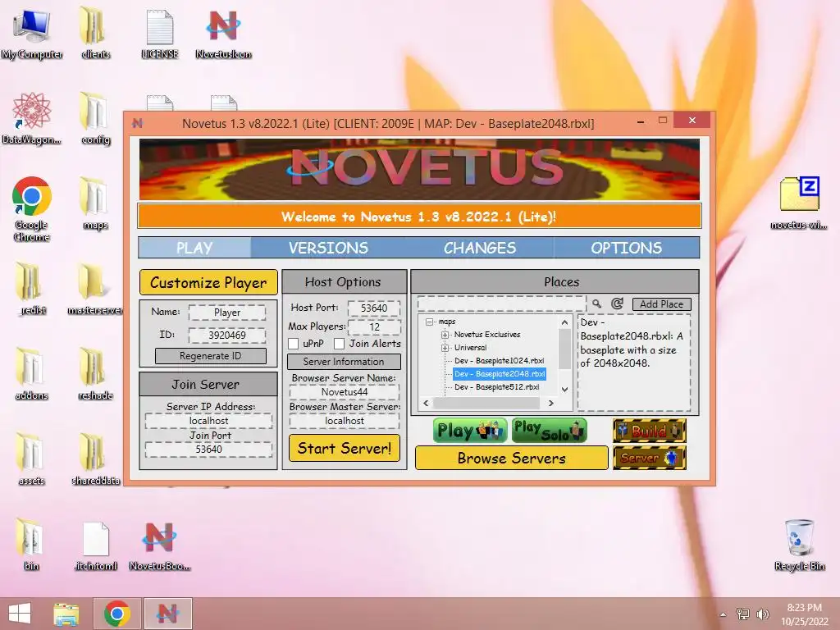Open My Computer desktop icon
This screenshot has height=630, width=840.
tap(32, 32)
